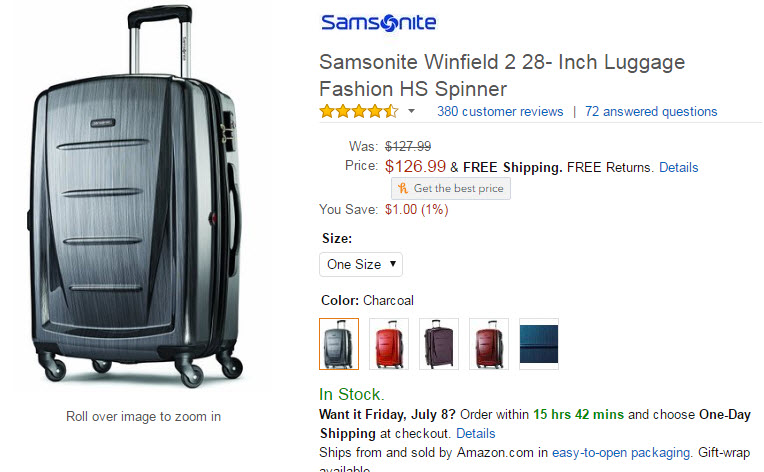This screenshot has height=472, width=764.
Task: View the 72 answered questions
Action: click(x=651, y=111)
